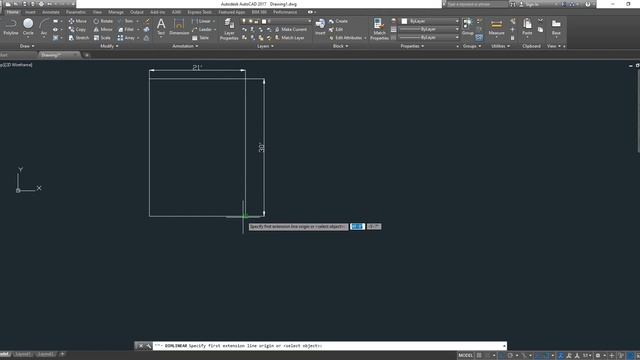The image size is (640, 360).
Task: Expand the Properties panel
Action: pyautogui.click(x=412, y=46)
